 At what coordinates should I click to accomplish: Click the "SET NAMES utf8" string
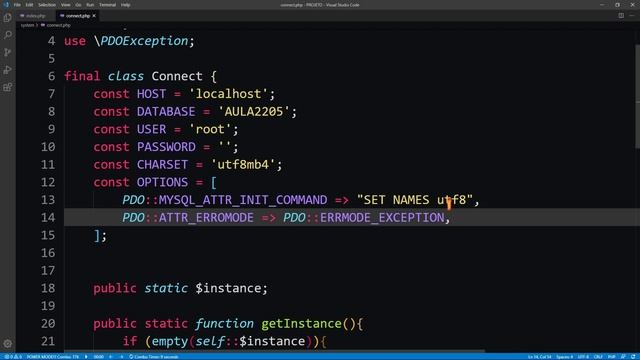coord(415,200)
